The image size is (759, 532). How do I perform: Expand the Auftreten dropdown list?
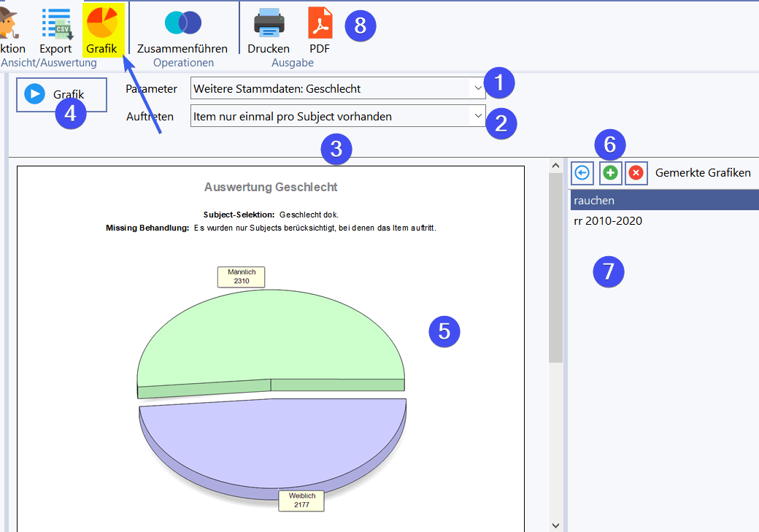477,116
